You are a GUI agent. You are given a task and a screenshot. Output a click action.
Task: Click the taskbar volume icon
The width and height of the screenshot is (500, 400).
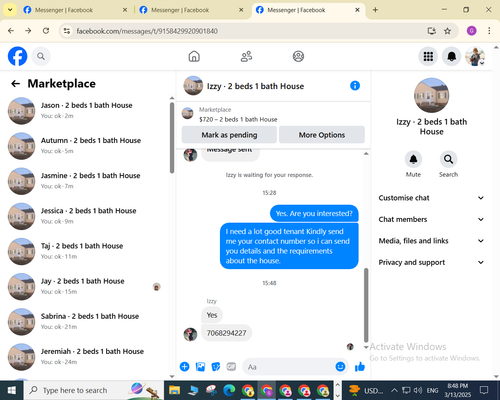[417, 390]
